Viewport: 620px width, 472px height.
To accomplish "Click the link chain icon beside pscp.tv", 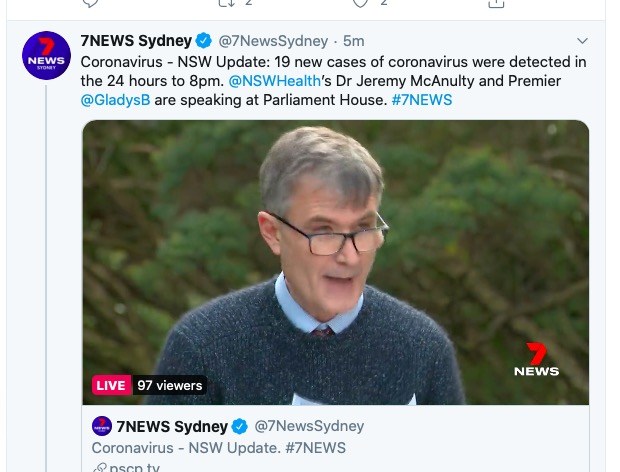I will tap(99, 468).
